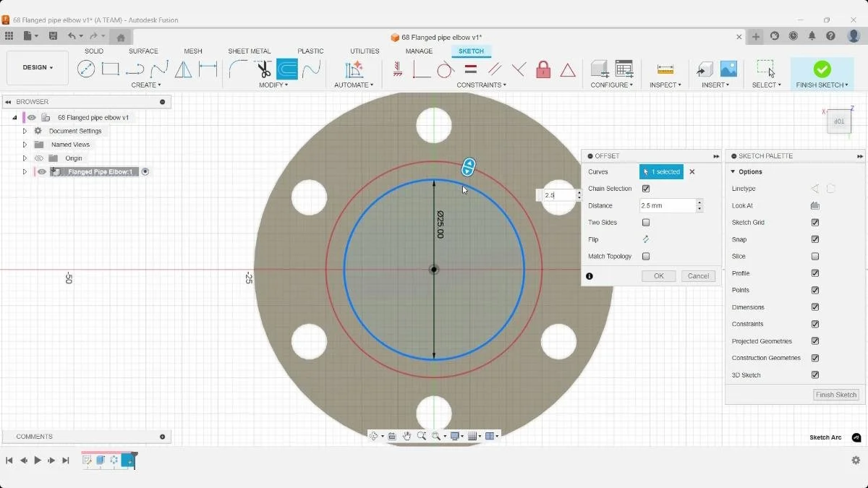The image size is (868, 488).
Task: Switch to the SOLID tab
Action: pos(94,51)
